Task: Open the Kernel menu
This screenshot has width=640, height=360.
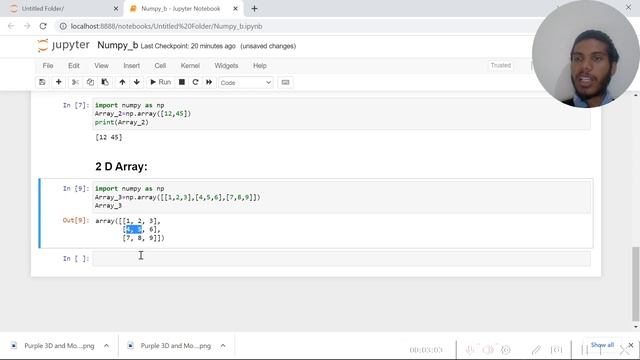Action: pyautogui.click(x=190, y=66)
